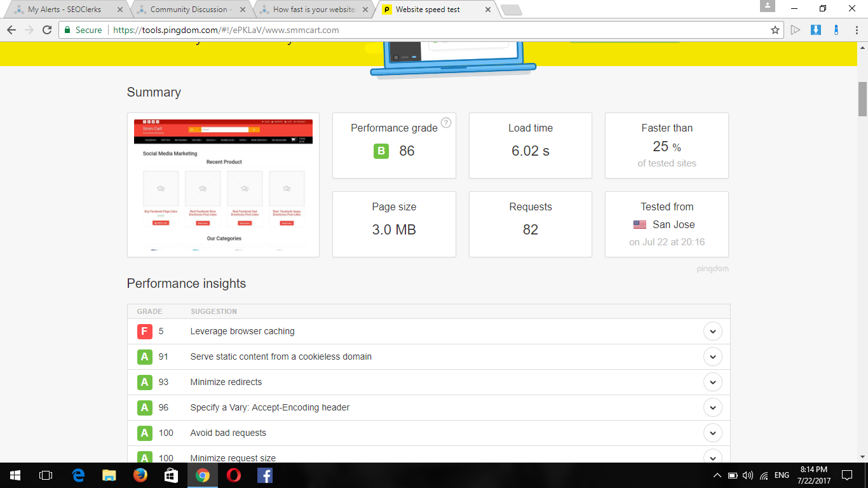Click the Chrome icon on the taskbar
868x488 pixels.
(x=203, y=475)
